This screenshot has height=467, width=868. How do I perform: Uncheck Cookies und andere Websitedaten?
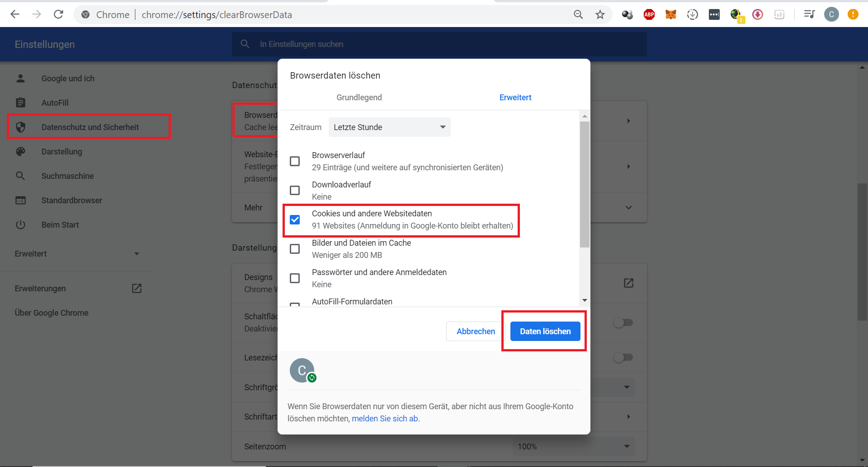[x=295, y=219]
